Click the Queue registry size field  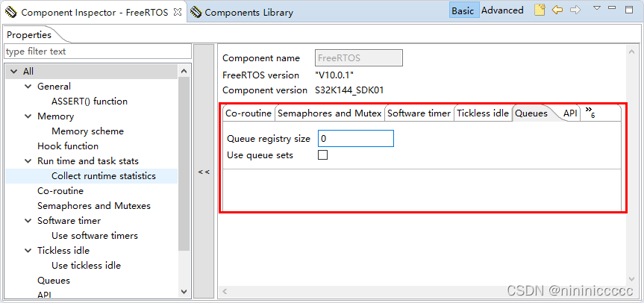356,138
